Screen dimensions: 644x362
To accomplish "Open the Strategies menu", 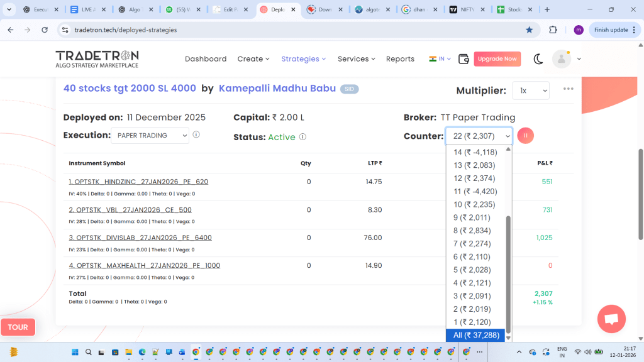I will (303, 59).
